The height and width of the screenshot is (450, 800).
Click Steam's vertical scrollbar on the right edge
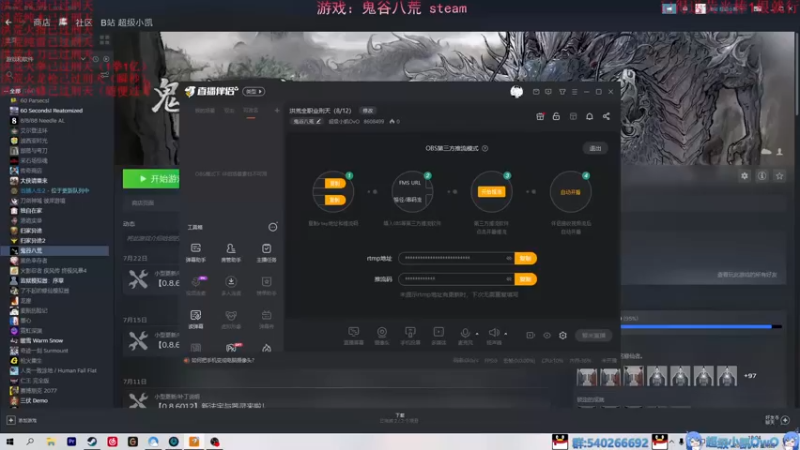pyautogui.click(x=797, y=74)
